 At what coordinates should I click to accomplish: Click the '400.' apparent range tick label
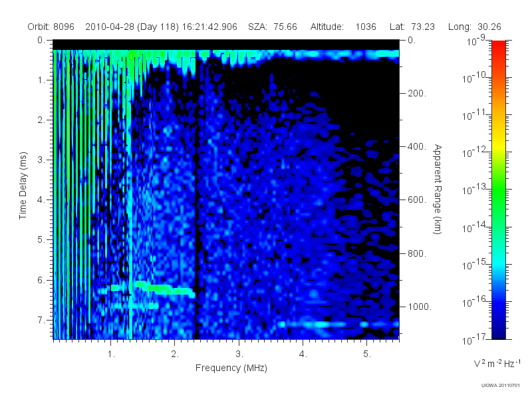(417, 146)
